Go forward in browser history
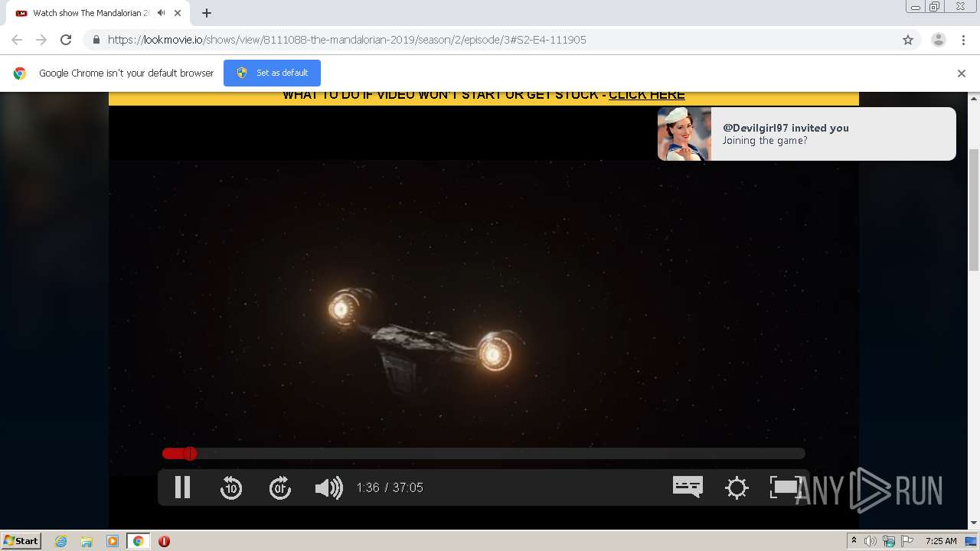The image size is (980, 551). coord(41,40)
